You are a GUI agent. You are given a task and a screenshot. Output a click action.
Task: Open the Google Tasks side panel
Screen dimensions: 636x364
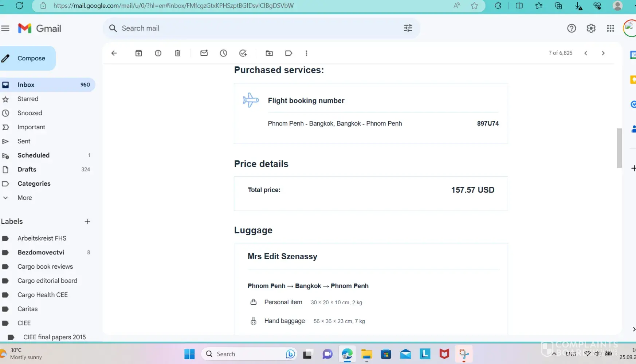pos(633,104)
